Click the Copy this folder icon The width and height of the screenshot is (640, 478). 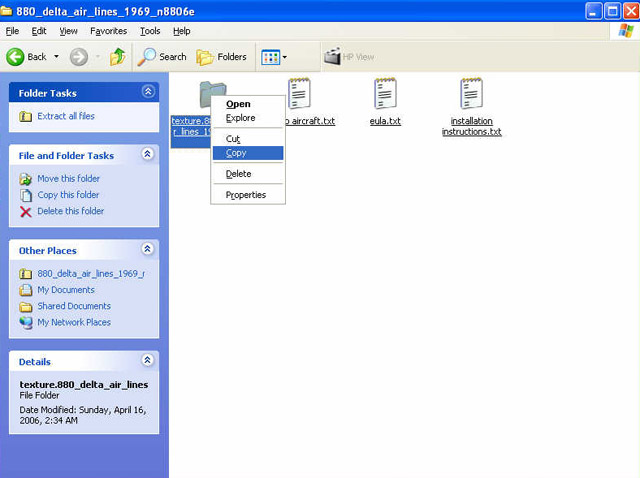tap(26, 196)
